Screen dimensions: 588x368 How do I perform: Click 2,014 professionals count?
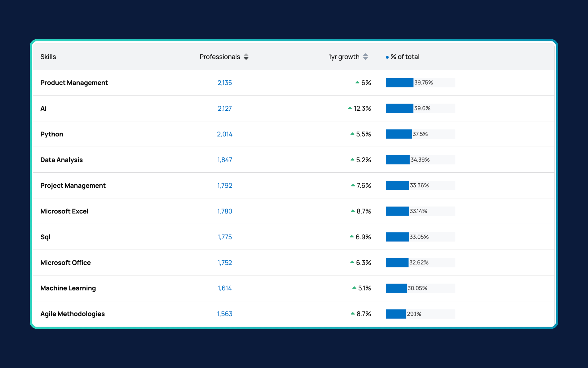pos(224,134)
